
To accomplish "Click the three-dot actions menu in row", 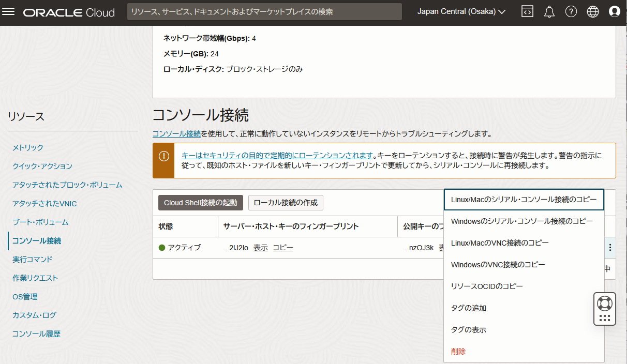I will (x=610, y=248).
